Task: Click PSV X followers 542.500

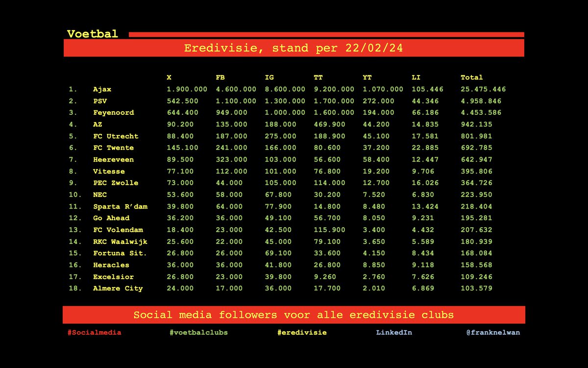Action: 182,101
